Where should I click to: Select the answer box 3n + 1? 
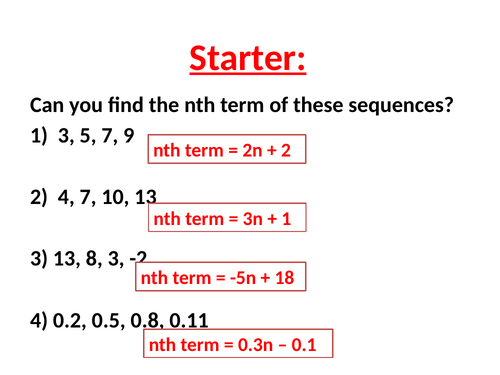[x=227, y=217]
